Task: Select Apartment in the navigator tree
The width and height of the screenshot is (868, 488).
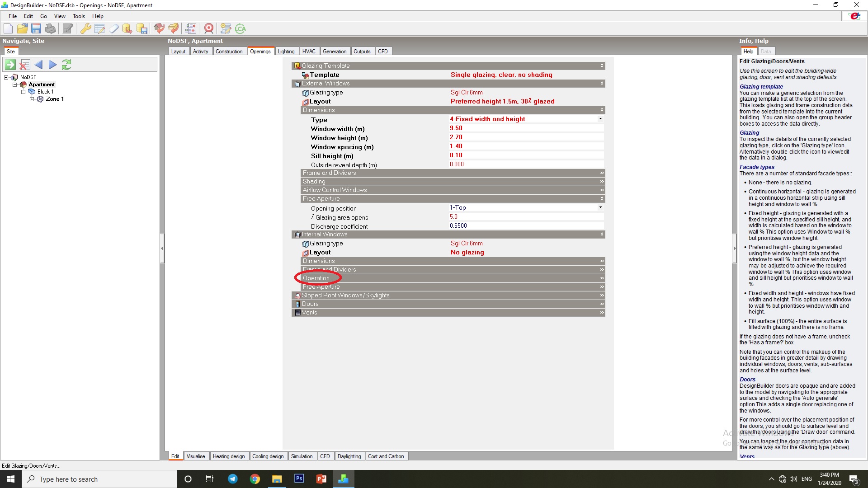Action: (x=42, y=84)
